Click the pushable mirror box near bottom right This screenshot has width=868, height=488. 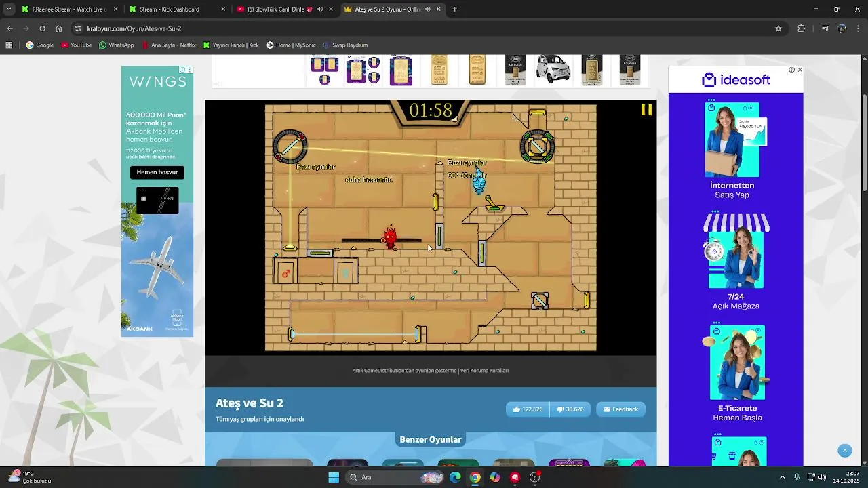pyautogui.click(x=540, y=300)
